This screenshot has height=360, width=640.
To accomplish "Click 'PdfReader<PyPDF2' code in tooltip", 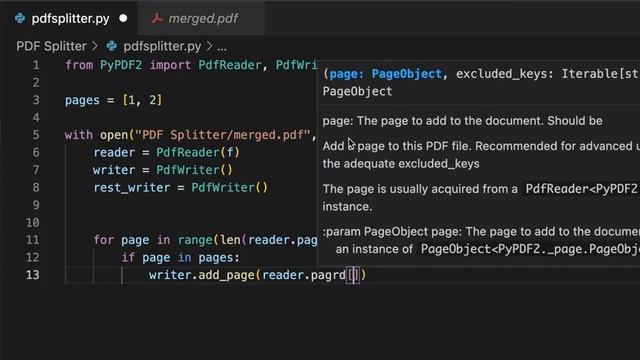I will [x=581, y=189].
